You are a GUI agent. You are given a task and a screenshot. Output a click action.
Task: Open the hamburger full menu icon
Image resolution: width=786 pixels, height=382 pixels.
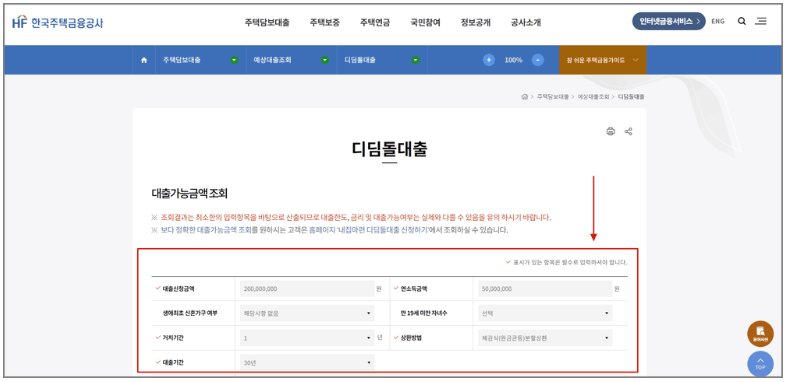click(761, 22)
